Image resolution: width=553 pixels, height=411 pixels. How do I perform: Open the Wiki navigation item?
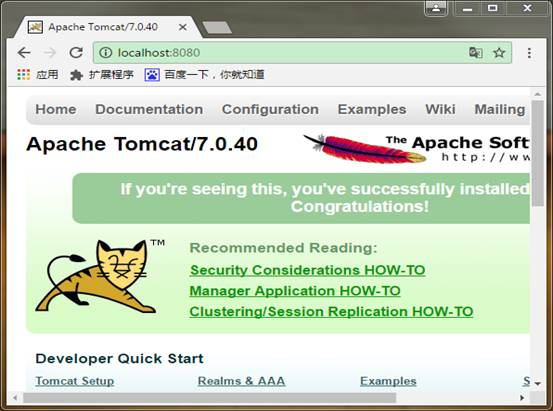click(x=440, y=109)
